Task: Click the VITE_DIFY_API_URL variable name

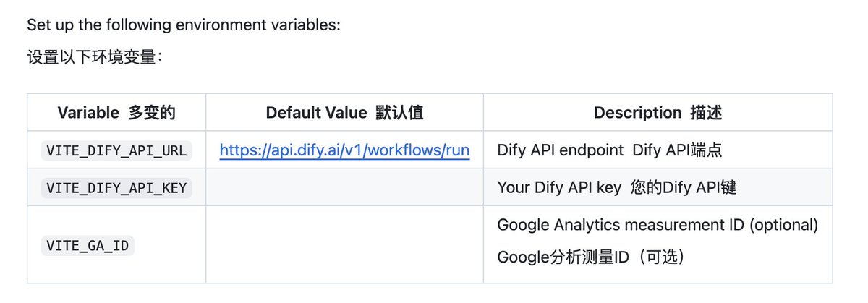Action: pos(116,150)
